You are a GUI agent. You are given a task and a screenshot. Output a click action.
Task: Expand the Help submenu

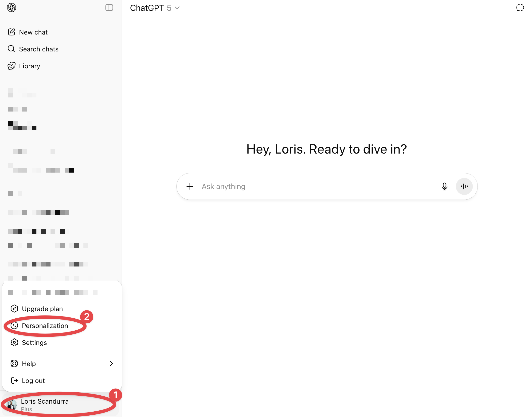pyautogui.click(x=62, y=363)
